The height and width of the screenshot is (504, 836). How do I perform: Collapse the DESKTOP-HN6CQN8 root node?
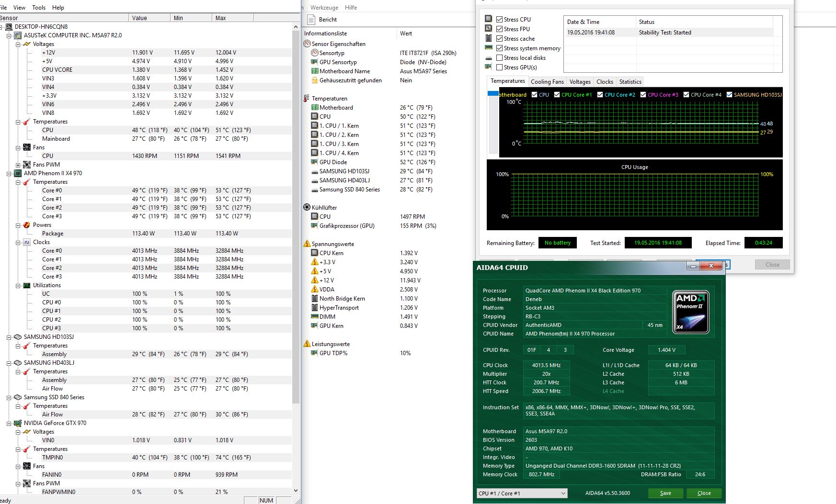pyautogui.click(x=0, y=27)
